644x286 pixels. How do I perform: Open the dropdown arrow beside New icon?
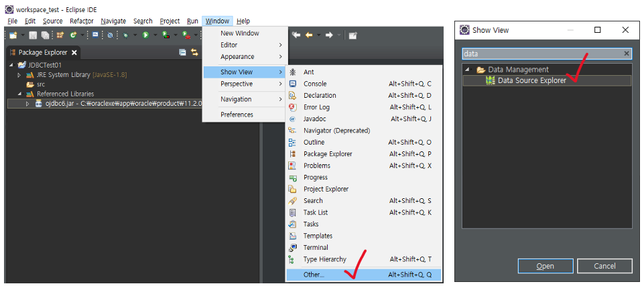pyautogui.click(x=23, y=35)
